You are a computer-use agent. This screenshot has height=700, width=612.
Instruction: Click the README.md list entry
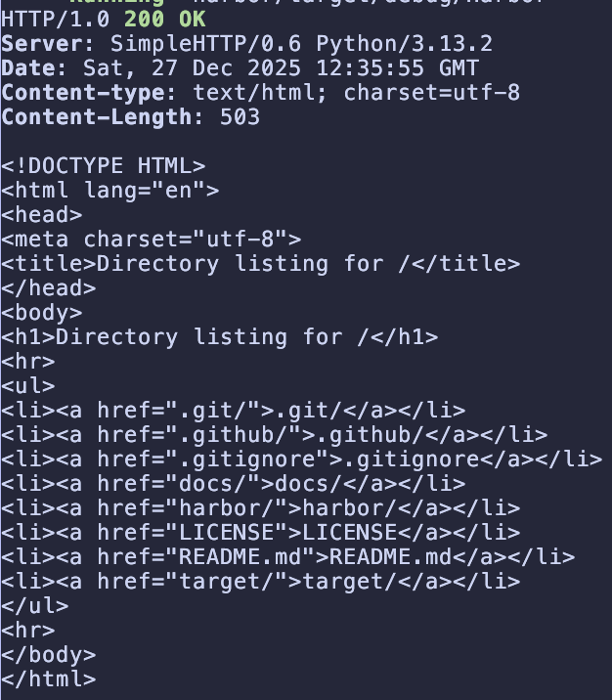click(x=288, y=557)
